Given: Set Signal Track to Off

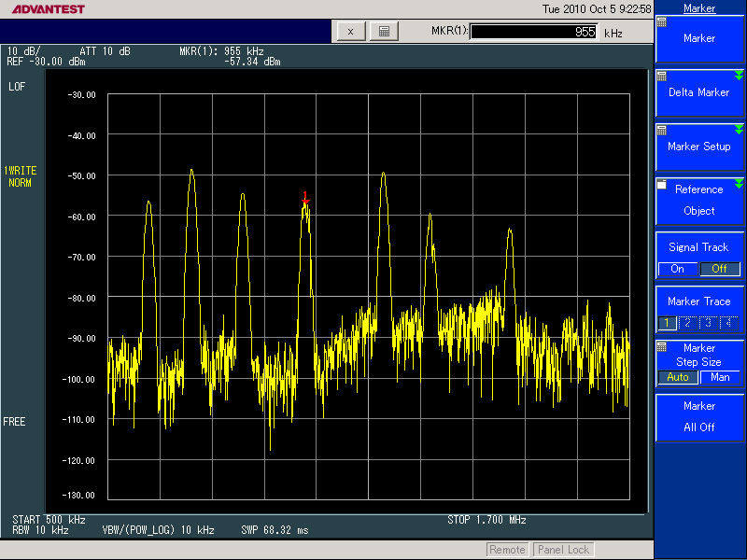Looking at the screenshot, I should coord(719,269).
